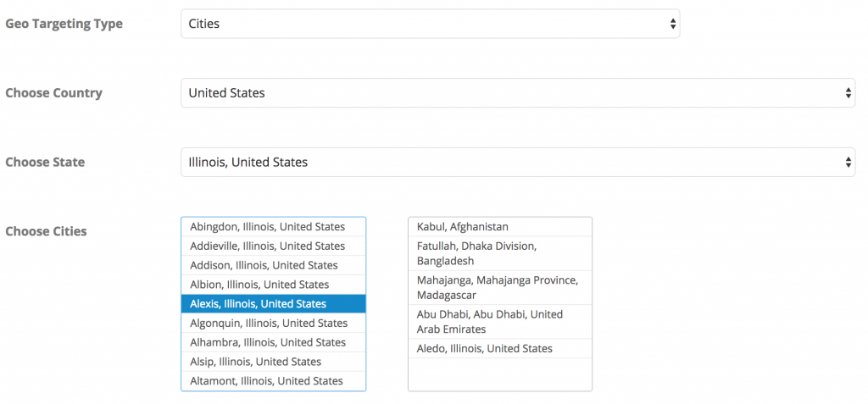Select Algonquin, Illinois, United States
Screen dimensions: 868x404
269,324
